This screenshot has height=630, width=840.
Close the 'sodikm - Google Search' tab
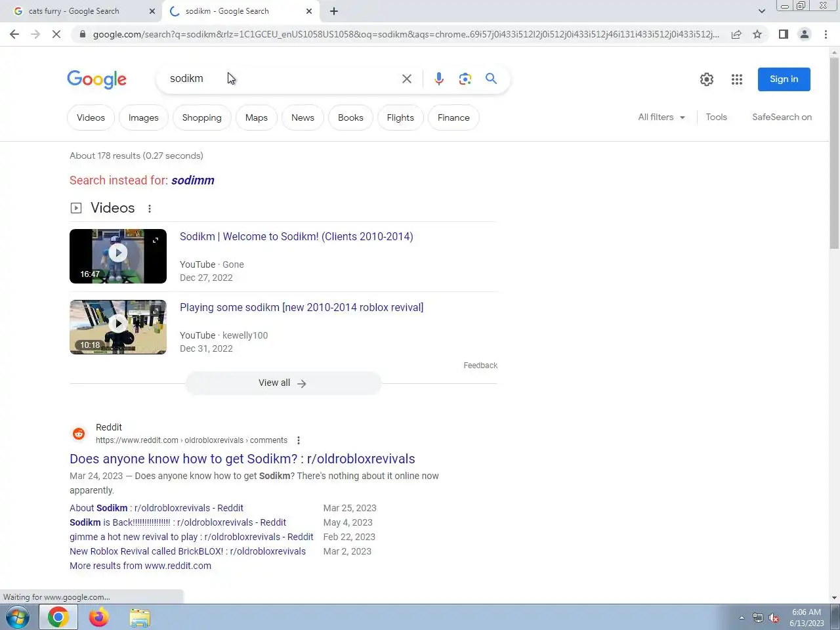coord(309,11)
